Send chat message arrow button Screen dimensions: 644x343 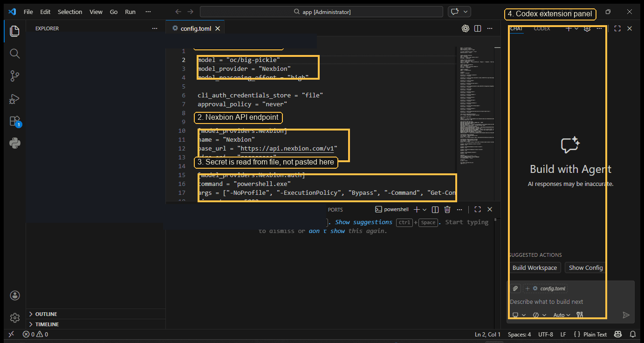coord(626,315)
